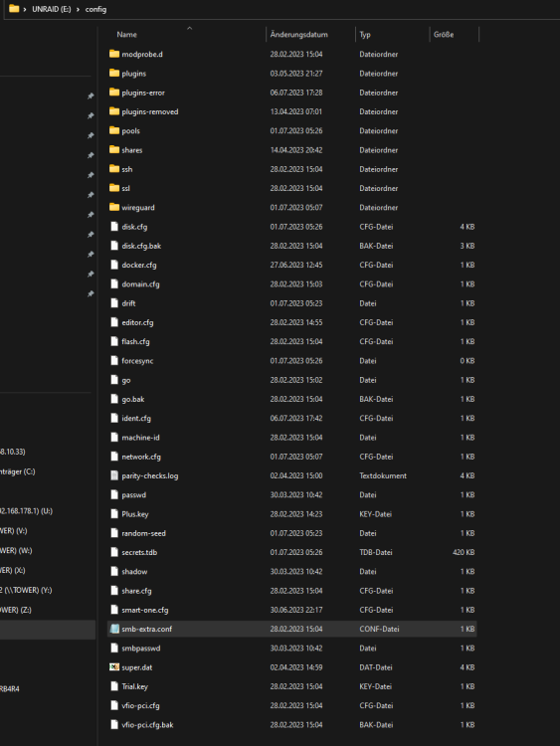Click the 0 KB size of forcesync

467,361
